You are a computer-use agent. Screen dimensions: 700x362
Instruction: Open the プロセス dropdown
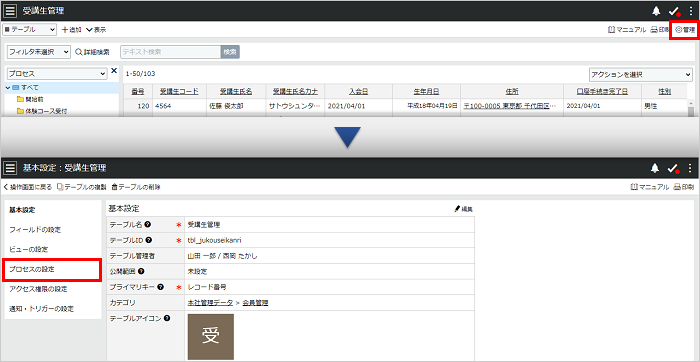(57, 73)
